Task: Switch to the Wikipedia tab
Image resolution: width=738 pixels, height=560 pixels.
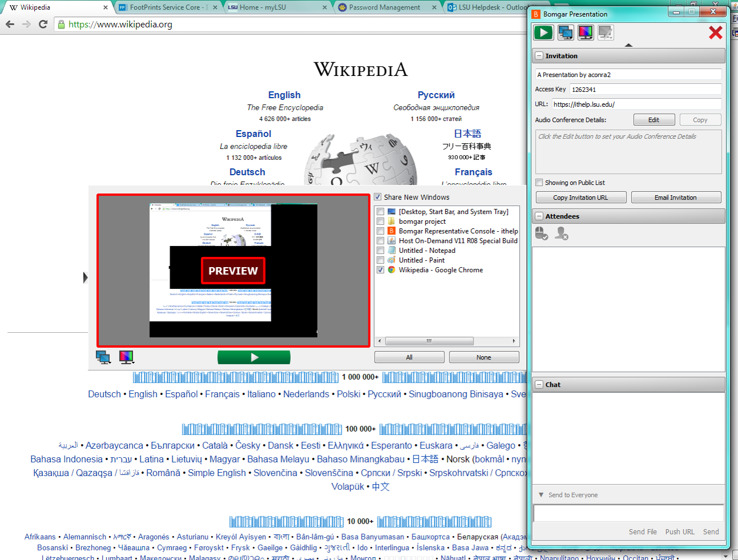Action: [x=57, y=7]
